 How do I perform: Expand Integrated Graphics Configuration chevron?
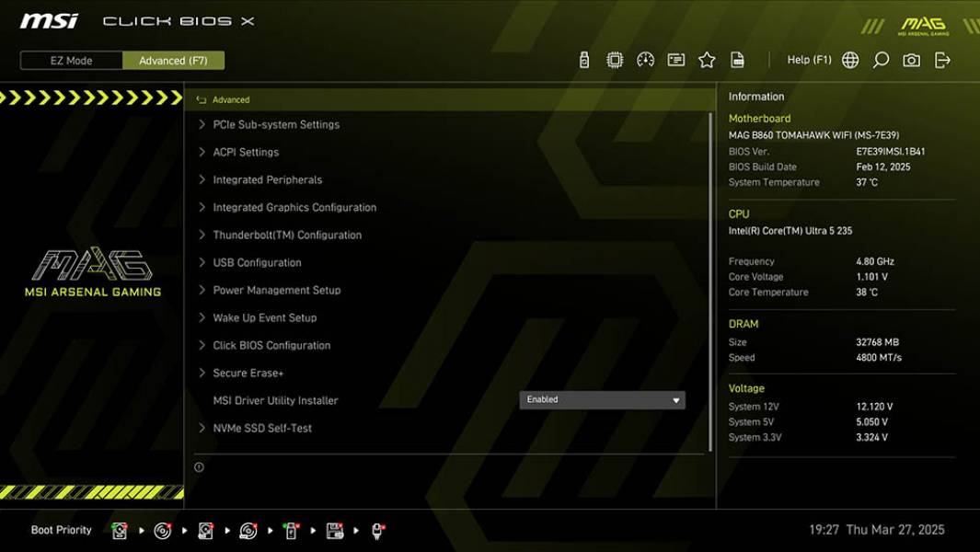coord(202,207)
